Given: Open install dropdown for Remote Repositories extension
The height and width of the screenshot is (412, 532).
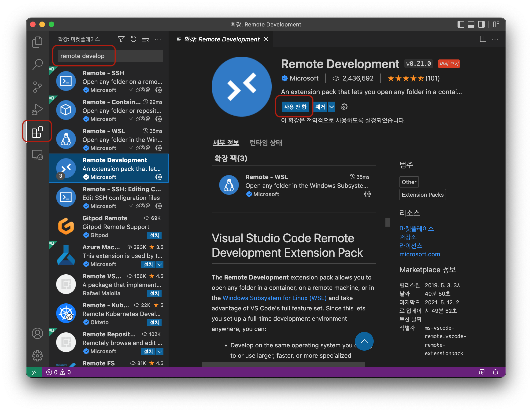Looking at the screenshot, I should click(x=160, y=351).
